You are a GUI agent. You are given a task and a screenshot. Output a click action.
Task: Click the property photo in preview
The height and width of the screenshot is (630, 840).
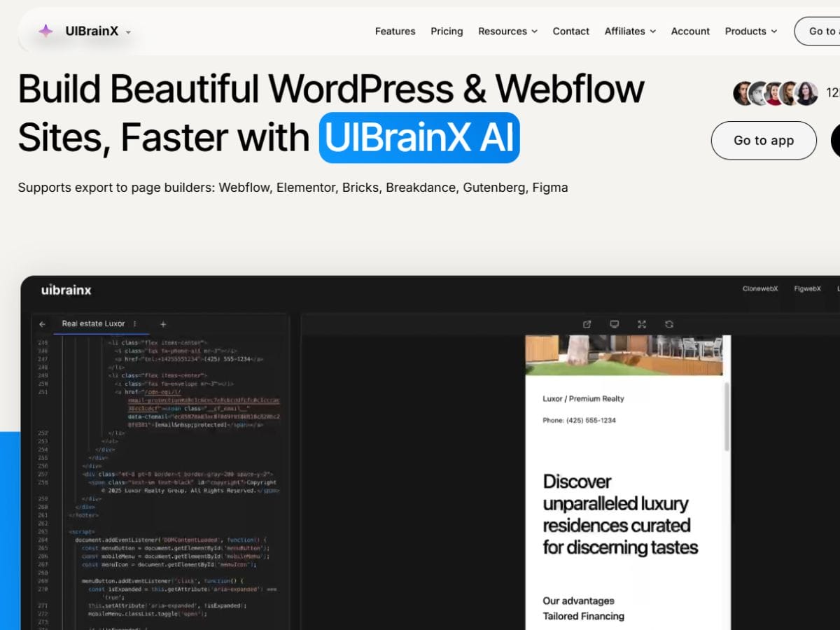624,355
